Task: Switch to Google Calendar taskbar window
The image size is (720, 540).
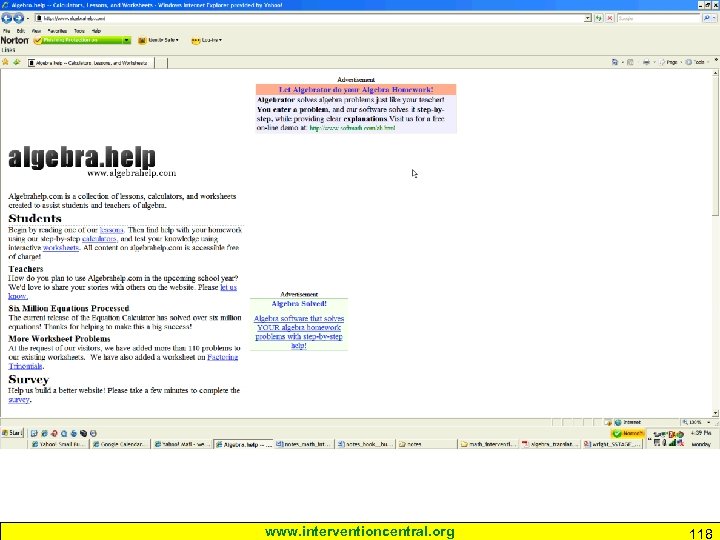Action: (120, 444)
